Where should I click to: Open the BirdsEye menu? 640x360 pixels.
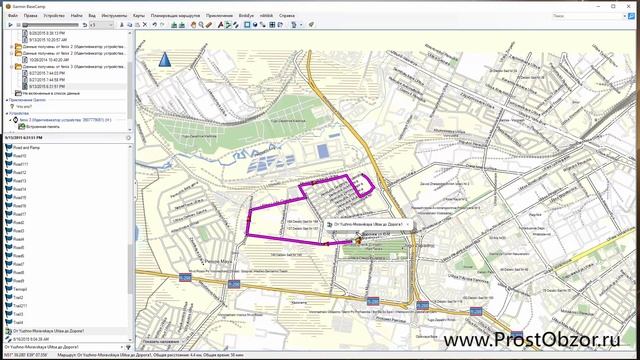pyautogui.click(x=246, y=16)
